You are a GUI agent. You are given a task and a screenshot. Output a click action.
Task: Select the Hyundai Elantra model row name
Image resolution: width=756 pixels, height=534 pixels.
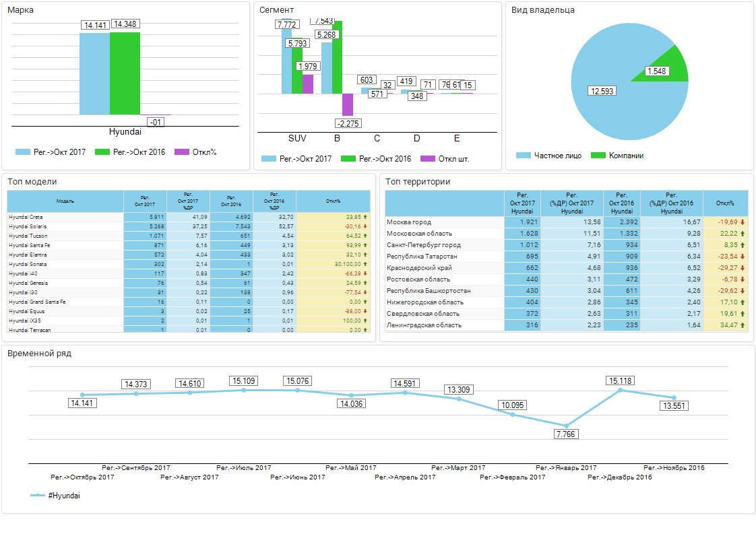[x=28, y=255]
